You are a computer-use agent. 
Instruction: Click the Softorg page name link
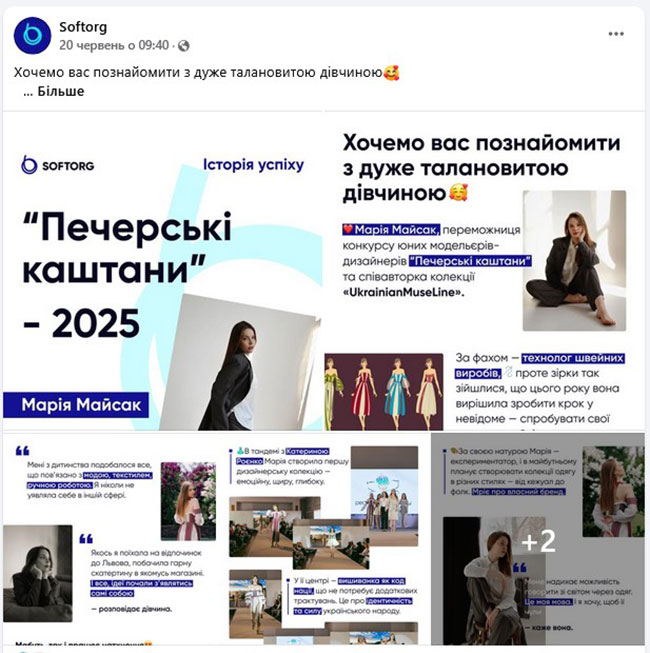83,27
